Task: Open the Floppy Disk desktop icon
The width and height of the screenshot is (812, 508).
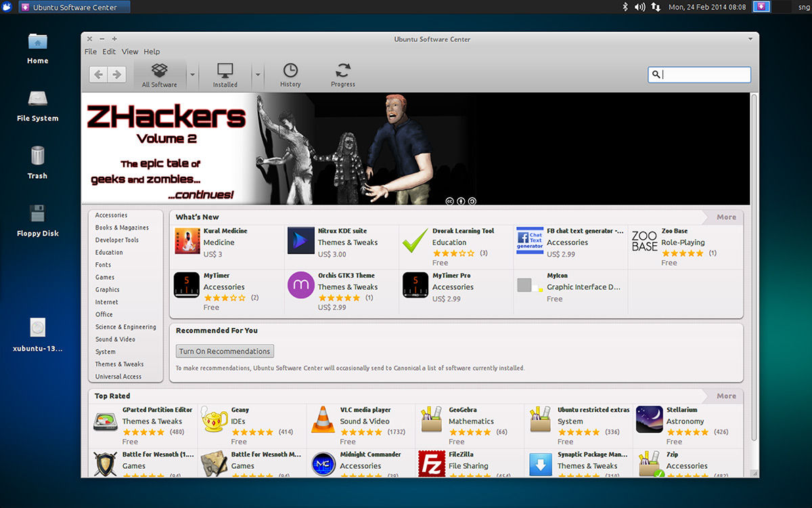Action: pos(37,213)
